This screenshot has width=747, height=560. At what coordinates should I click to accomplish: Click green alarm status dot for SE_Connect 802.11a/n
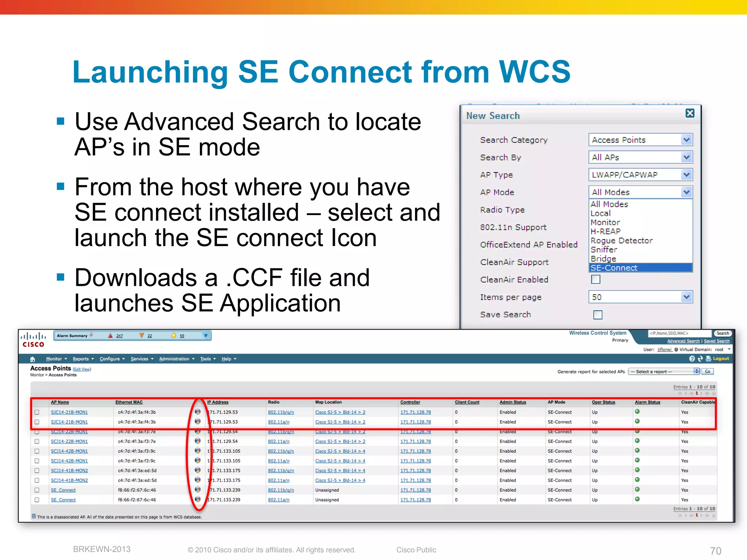coord(637,499)
